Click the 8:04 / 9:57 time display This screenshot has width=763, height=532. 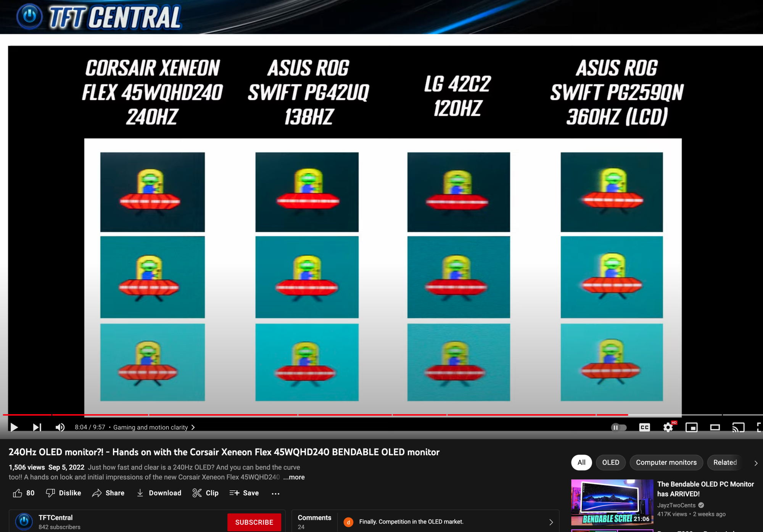pos(90,428)
